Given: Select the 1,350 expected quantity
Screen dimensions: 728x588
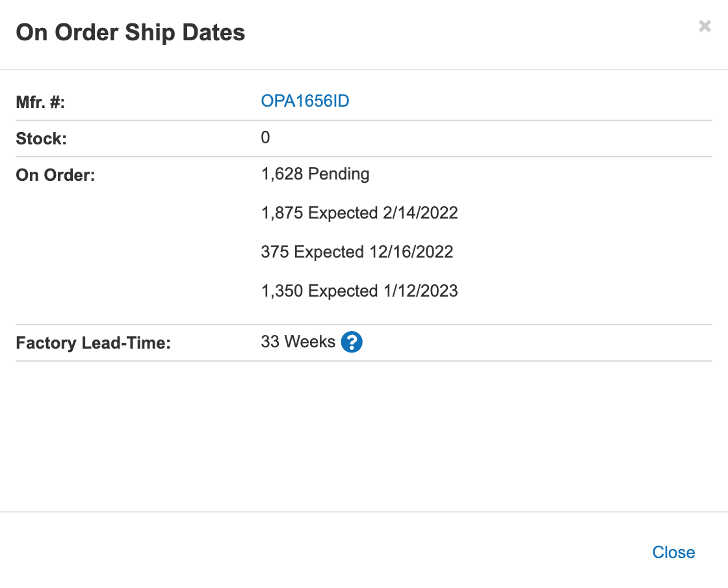Looking at the screenshot, I should coord(282,291).
